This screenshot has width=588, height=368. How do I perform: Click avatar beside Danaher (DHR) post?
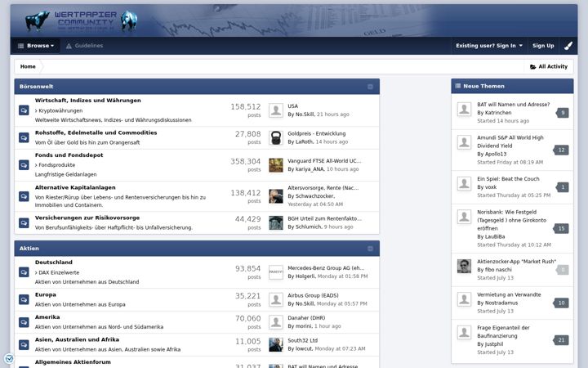pos(276,322)
